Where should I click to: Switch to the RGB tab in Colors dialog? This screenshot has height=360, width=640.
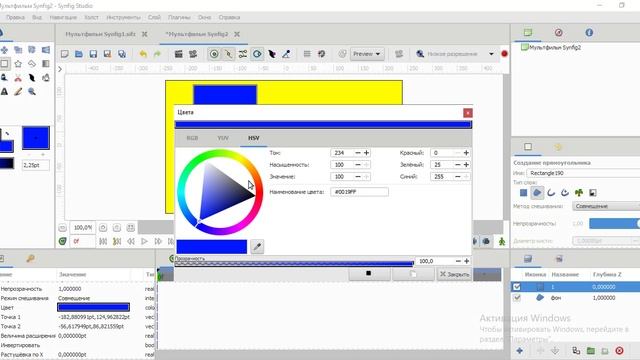[x=192, y=138]
